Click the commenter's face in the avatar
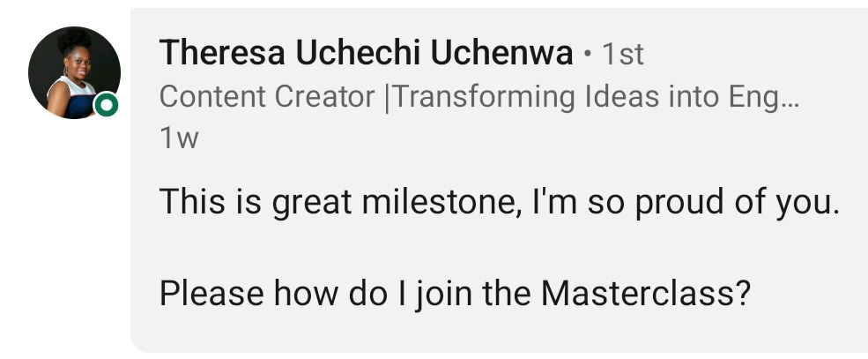 pyautogui.click(x=81, y=64)
